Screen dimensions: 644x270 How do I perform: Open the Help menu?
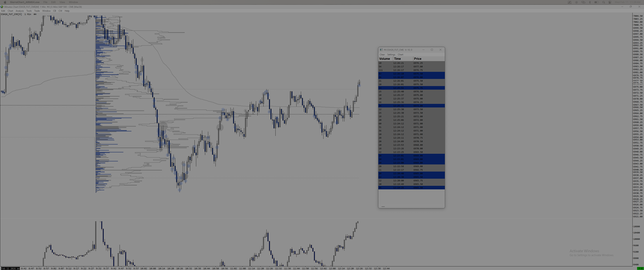tap(67, 11)
